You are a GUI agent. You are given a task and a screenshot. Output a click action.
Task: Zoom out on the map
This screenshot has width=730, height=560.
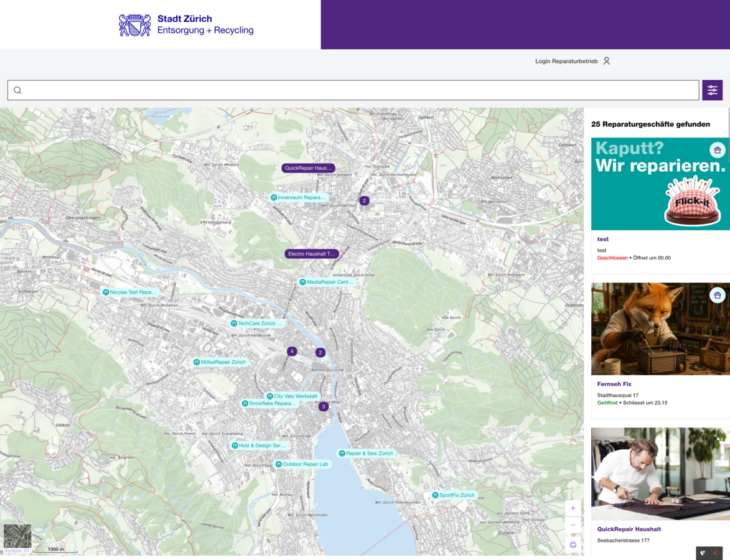point(573,525)
